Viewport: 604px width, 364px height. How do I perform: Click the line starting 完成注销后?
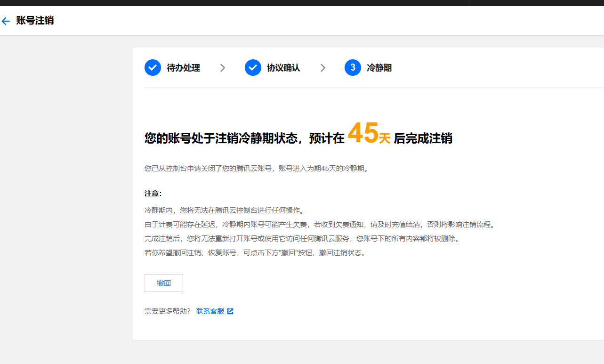pyautogui.click(x=302, y=239)
